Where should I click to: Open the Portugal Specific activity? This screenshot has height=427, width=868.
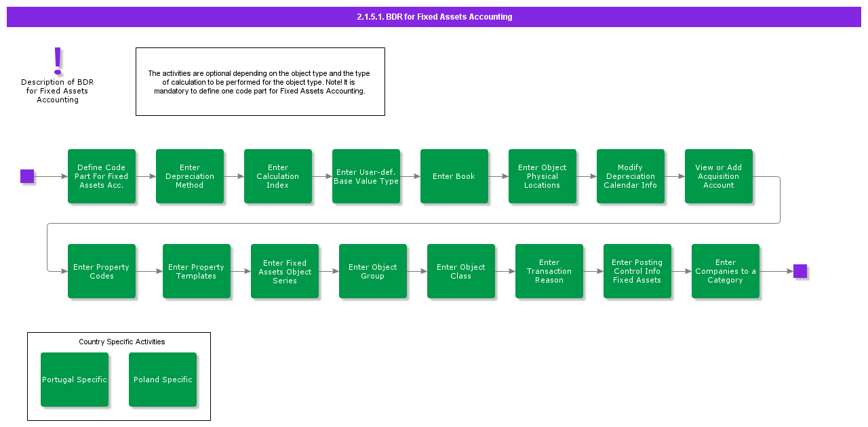(75, 380)
